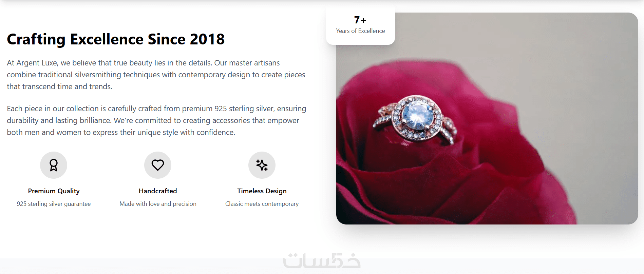Click the Crafting Excellence Since 2018 heading

tap(116, 39)
